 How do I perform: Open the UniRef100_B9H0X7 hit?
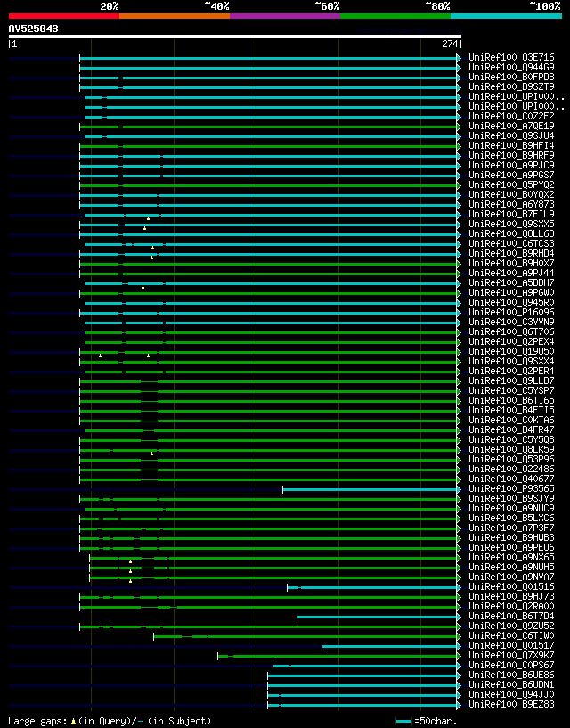click(x=511, y=263)
